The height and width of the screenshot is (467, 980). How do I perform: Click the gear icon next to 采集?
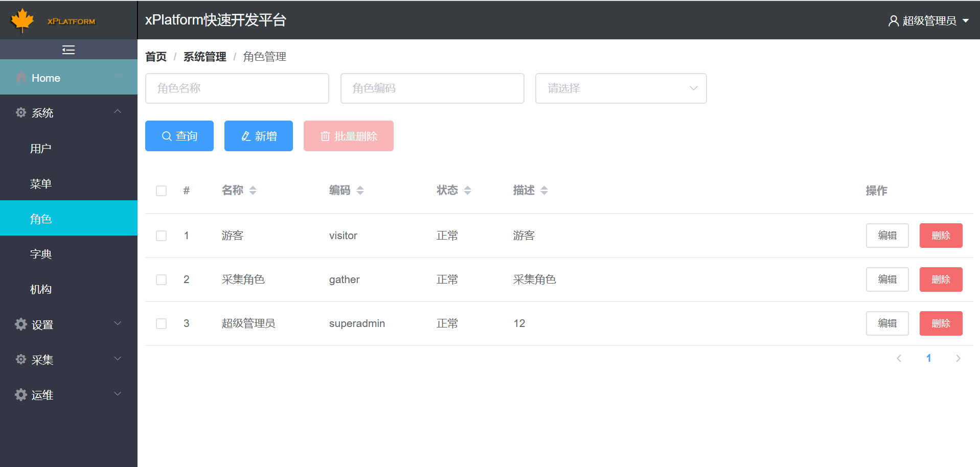point(20,359)
